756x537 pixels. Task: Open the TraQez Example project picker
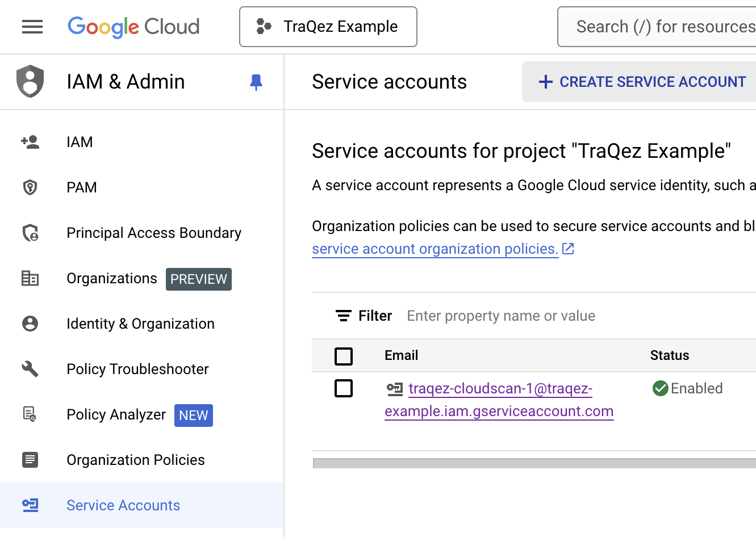pyautogui.click(x=328, y=26)
